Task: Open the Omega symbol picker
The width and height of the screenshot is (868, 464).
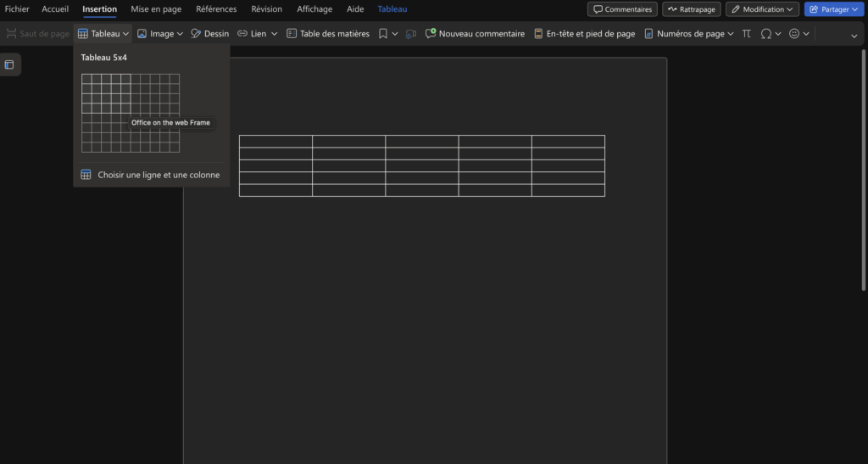Action: click(766, 34)
